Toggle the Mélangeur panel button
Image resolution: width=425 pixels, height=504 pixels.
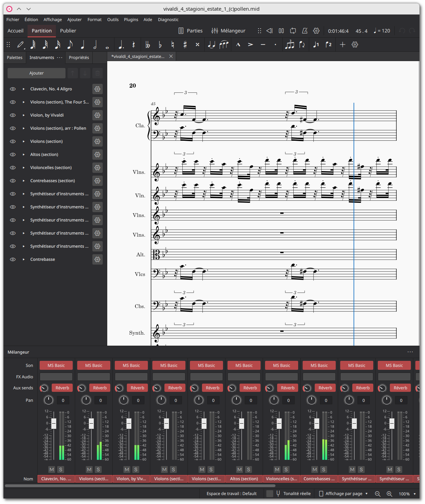point(228,31)
